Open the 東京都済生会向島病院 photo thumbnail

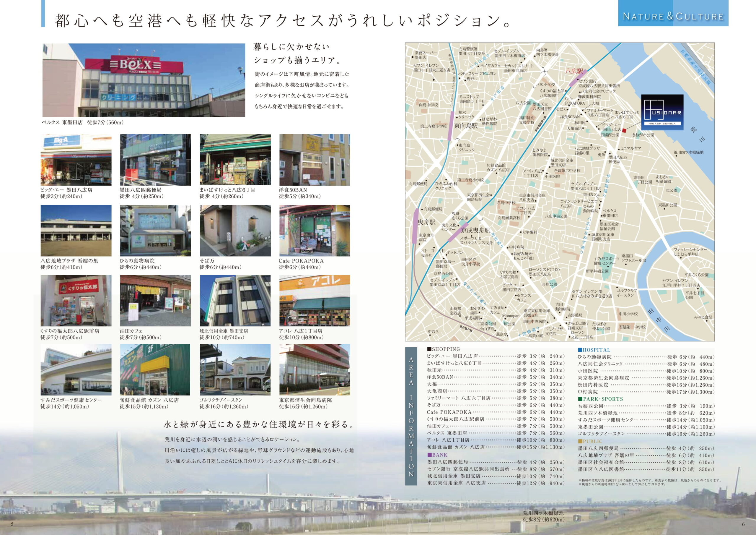tap(315, 370)
